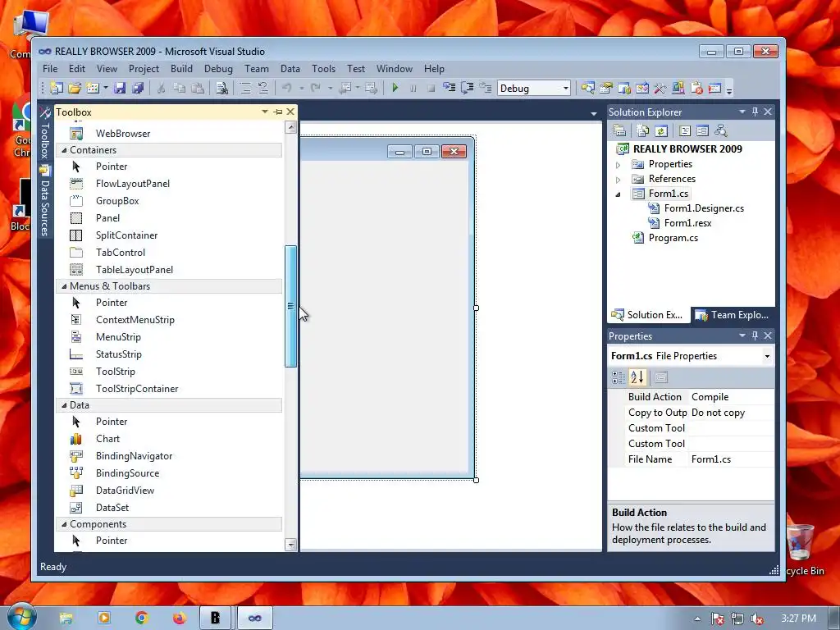840x630 pixels.
Task: Open the Data Sources side tab
Action: pos(45,200)
